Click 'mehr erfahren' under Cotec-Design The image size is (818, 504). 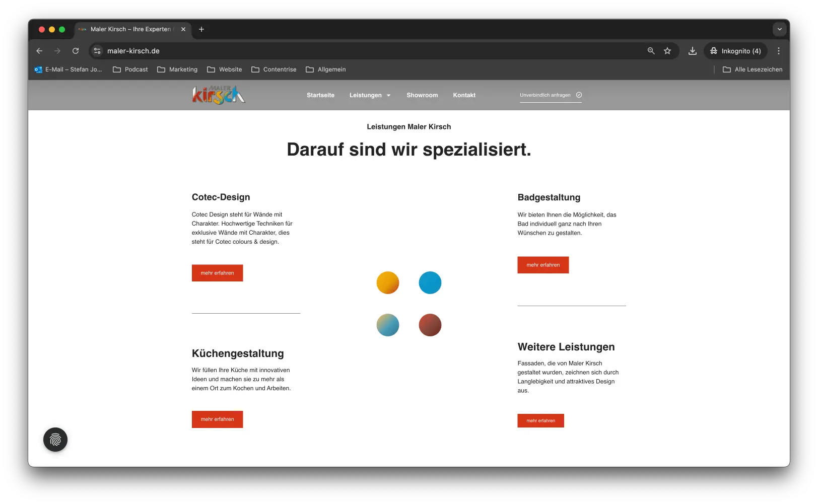217,273
